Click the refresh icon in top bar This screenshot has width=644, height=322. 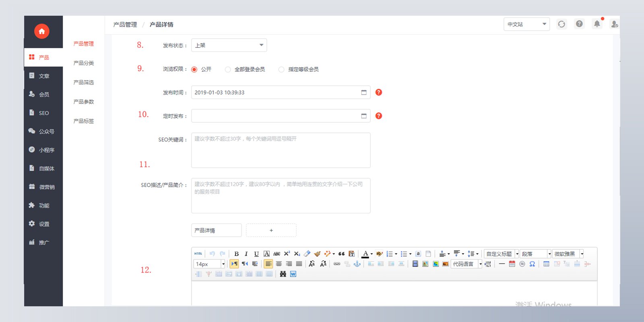pos(561,24)
